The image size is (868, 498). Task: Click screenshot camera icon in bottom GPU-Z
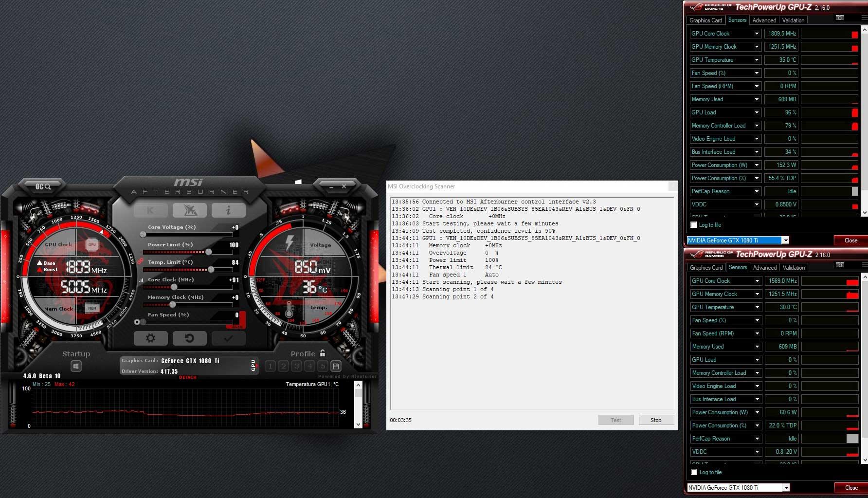pos(840,265)
